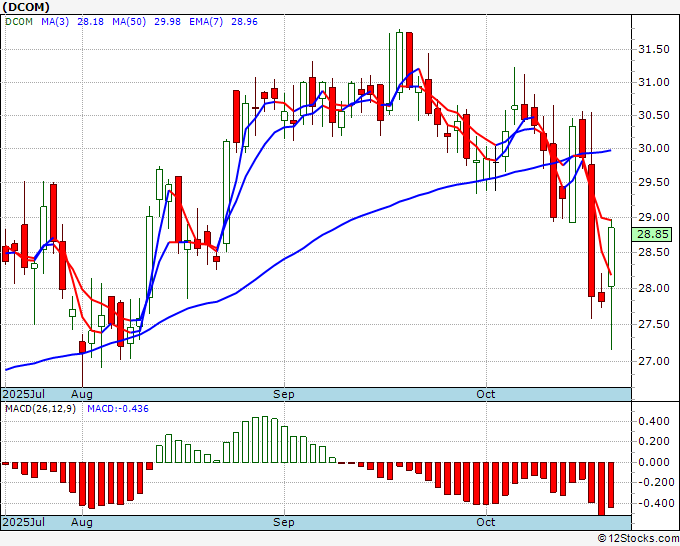The height and width of the screenshot is (546, 680).
Task: Click the (DCOM) chart title
Action: 26,7
